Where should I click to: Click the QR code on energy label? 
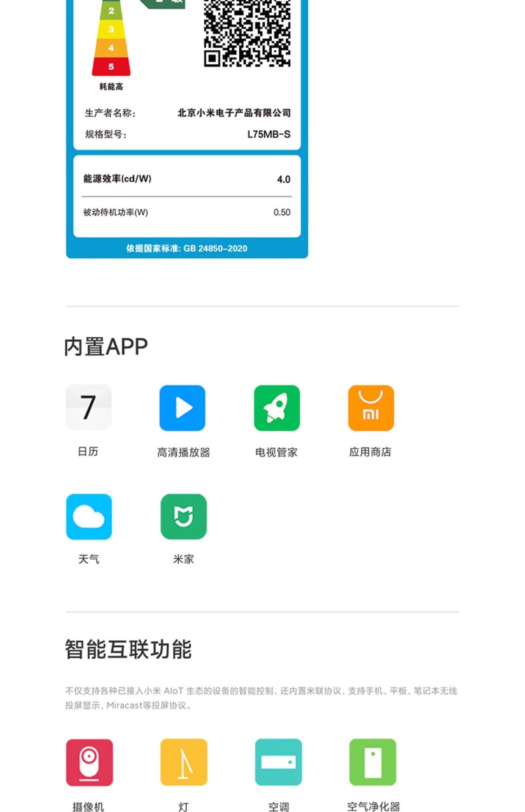tap(247, 33)
